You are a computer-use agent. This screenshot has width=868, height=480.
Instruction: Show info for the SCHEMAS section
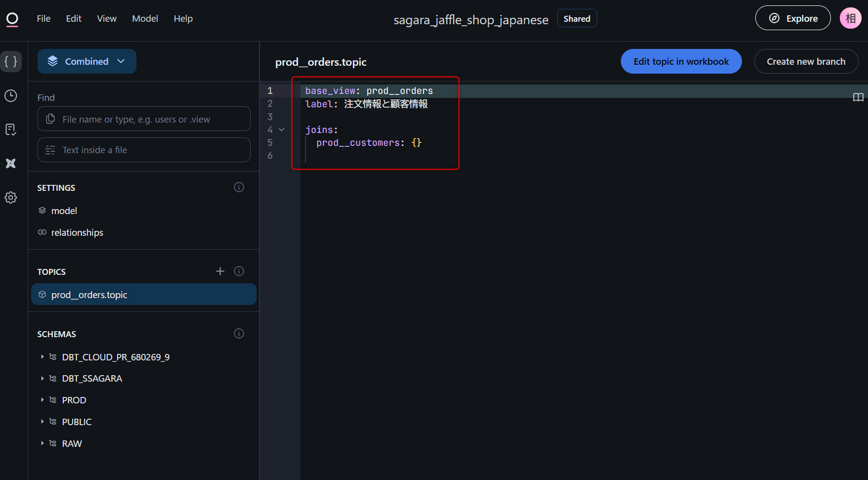click(x=239, y=334)
